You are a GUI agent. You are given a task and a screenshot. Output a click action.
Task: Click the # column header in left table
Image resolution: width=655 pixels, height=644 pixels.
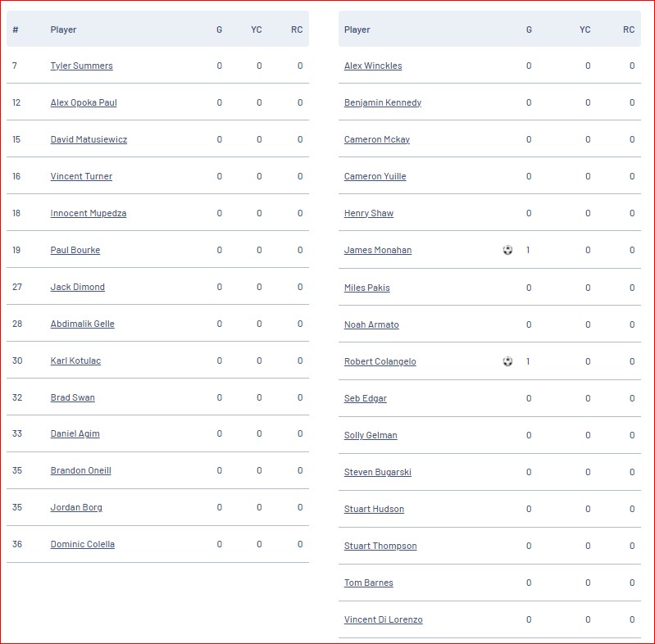tap(16, 29)
